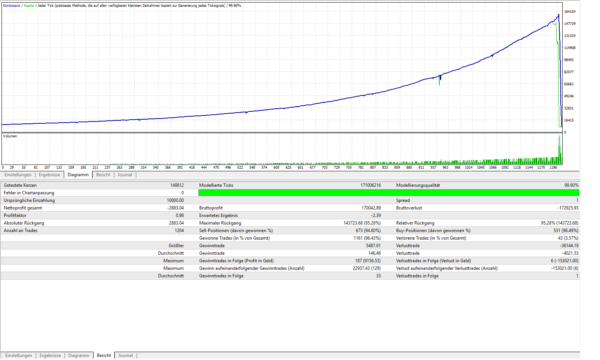Image resolution: width=600 pixels, height=360 pixels.
Task: Click Verlusttrade label in the Größter row
Action: pyautogui.click(x=408, y=246)
